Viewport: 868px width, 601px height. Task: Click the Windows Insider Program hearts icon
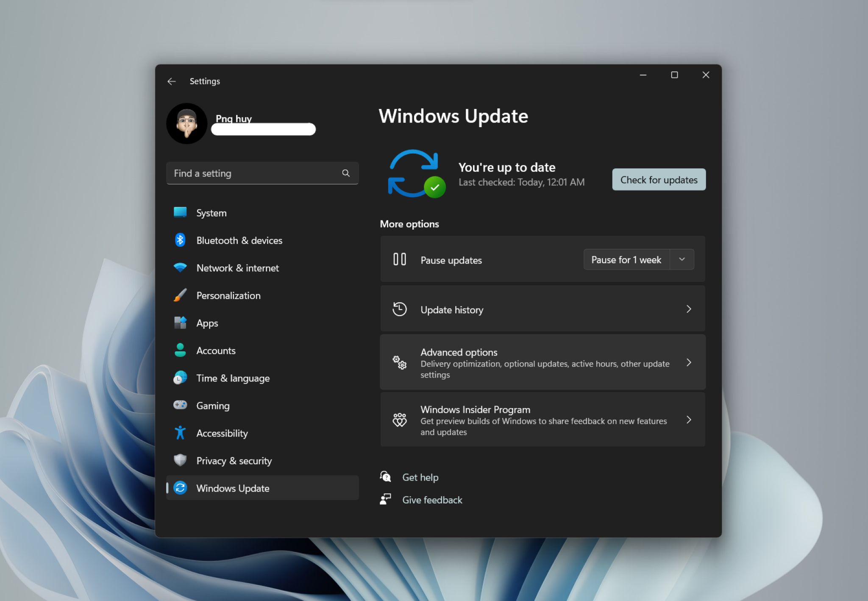(400, 420)
